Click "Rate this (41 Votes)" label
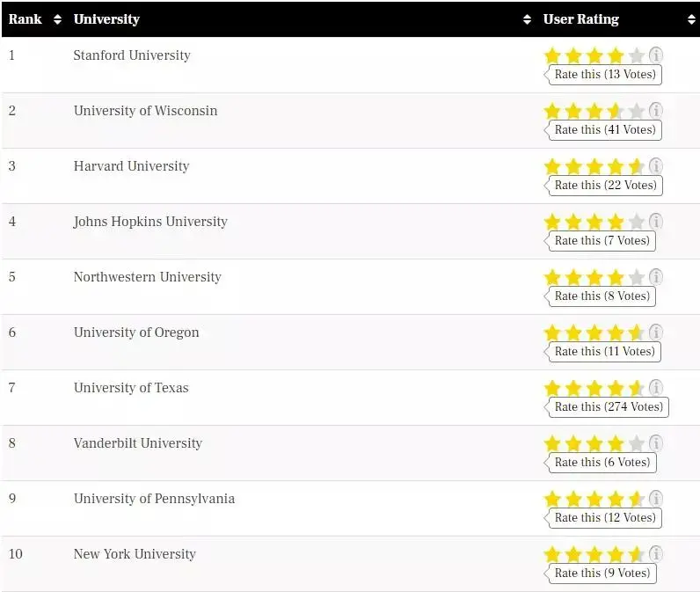Screen dimensions: 700x592 click(605, 130)
